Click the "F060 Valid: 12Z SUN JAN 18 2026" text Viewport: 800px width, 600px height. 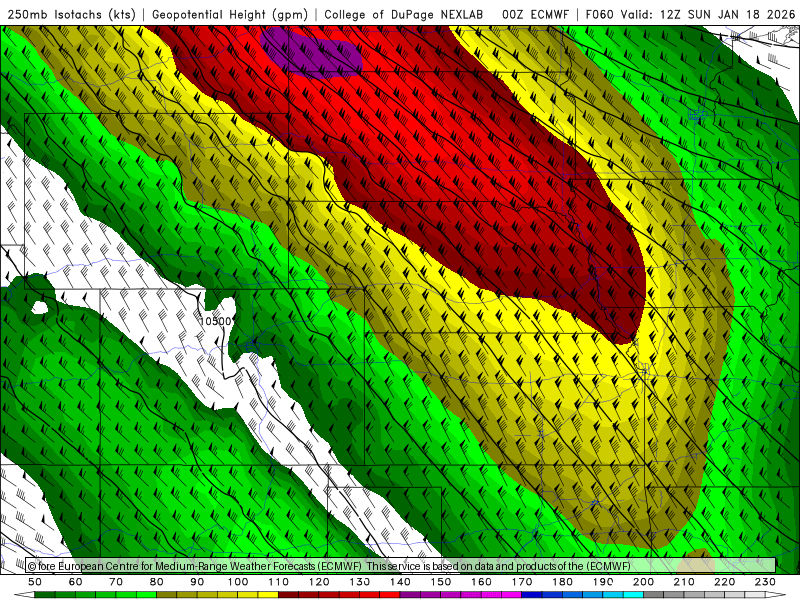pyautogui.click(x=690, y=14)
